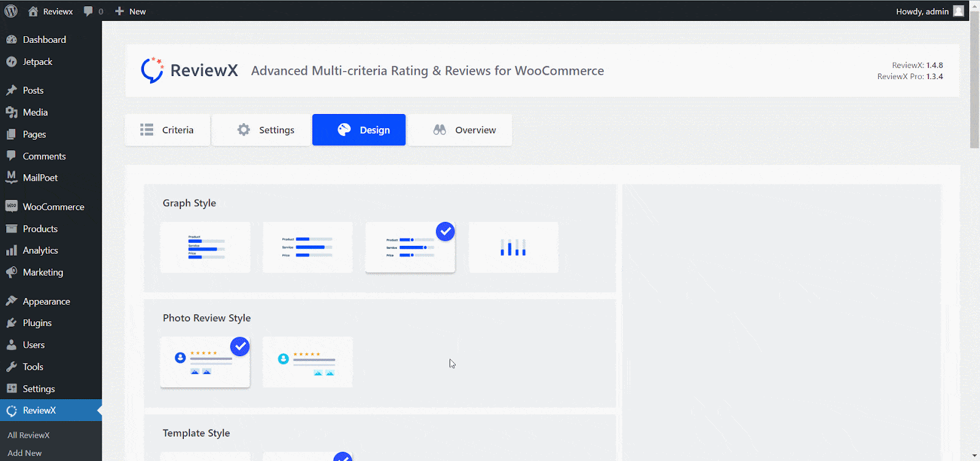Click the Marketing megaphone icon
Viewport: 980px width, 461px height.
click(11, 272)
